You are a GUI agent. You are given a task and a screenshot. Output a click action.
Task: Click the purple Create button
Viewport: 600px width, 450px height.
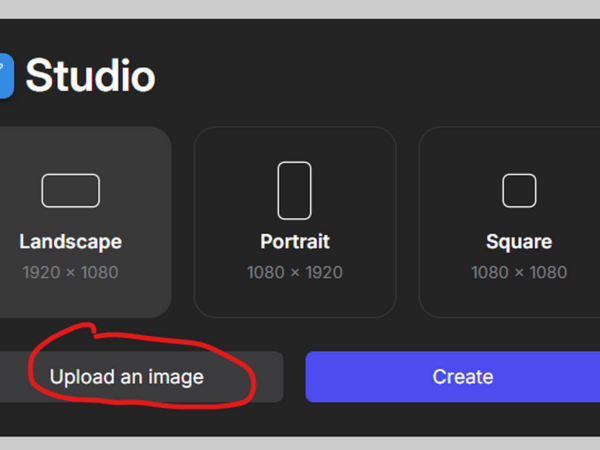coord(462,377)
